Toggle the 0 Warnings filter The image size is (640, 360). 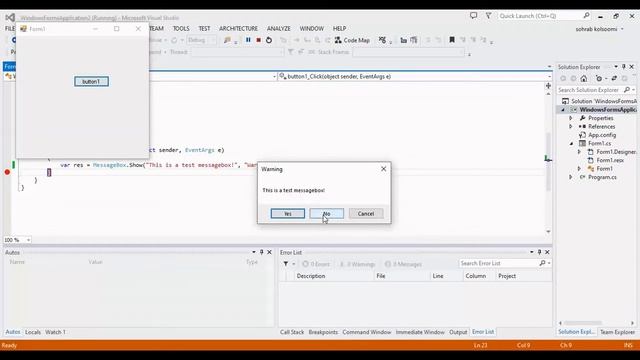pos(357,264)
